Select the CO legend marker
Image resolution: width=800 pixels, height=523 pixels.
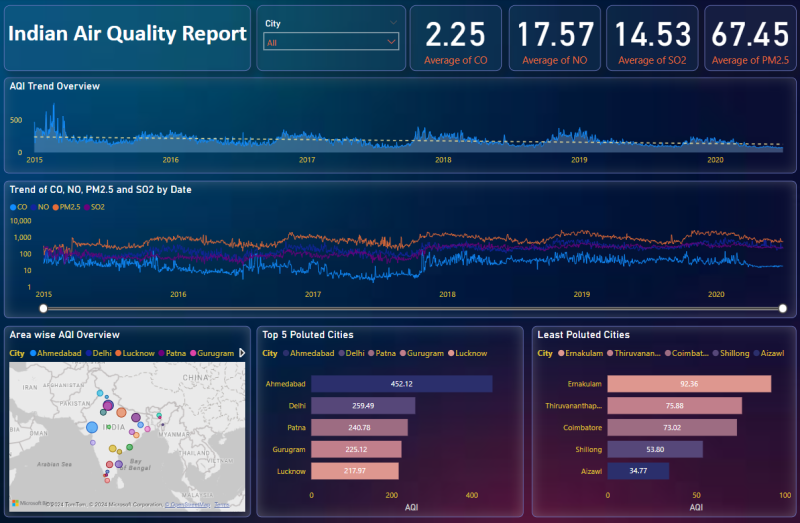tap(13, 207)
